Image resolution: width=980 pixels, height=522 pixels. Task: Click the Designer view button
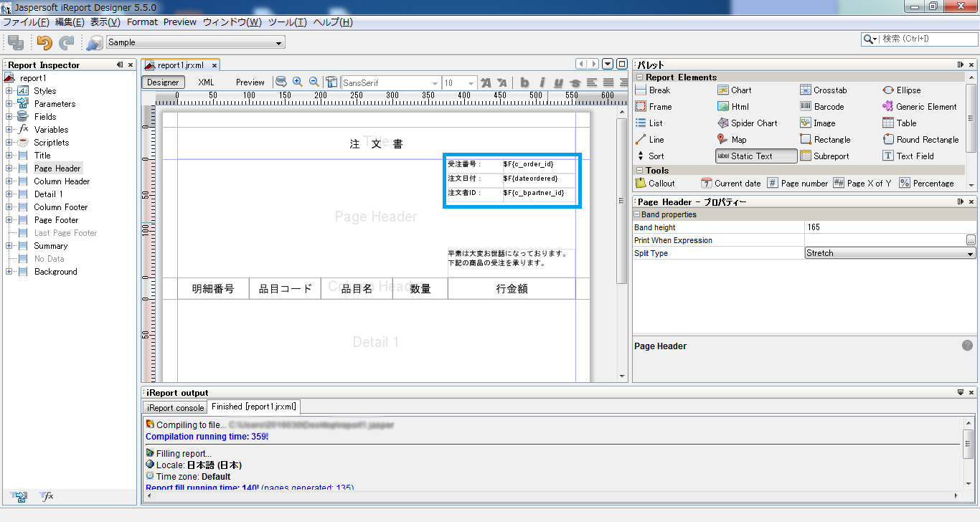(x=162, y=82)
